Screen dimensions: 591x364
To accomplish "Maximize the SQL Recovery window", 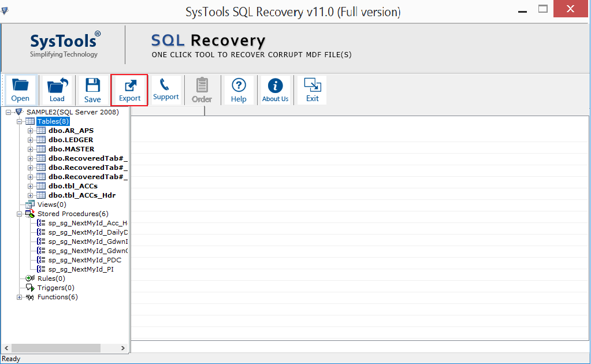I will coord(542,9).
